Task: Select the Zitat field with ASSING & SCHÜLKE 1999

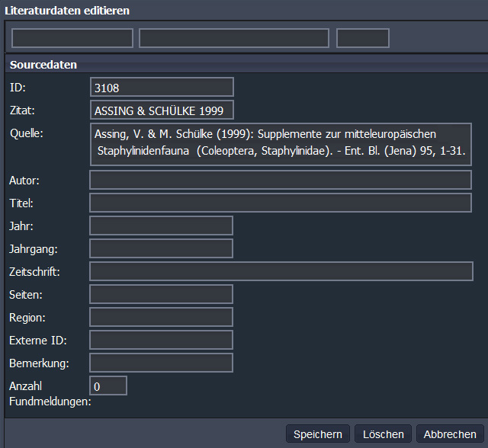Action: [162, 110]
